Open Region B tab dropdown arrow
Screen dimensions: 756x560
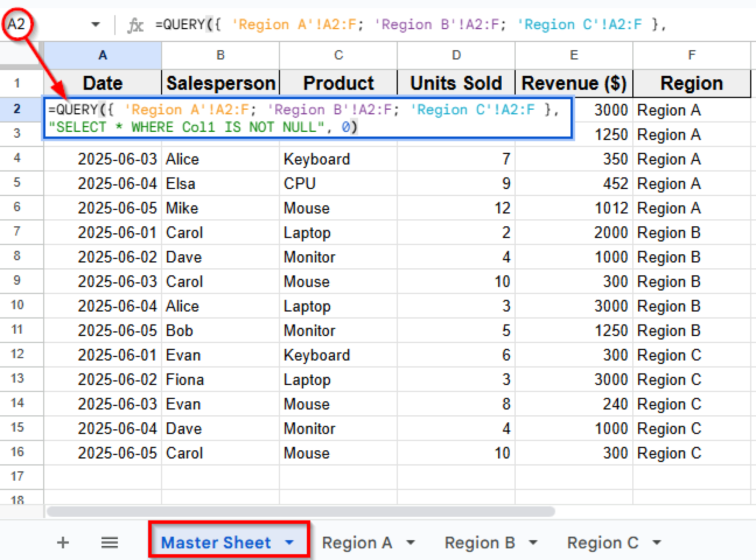click(533, 543)
